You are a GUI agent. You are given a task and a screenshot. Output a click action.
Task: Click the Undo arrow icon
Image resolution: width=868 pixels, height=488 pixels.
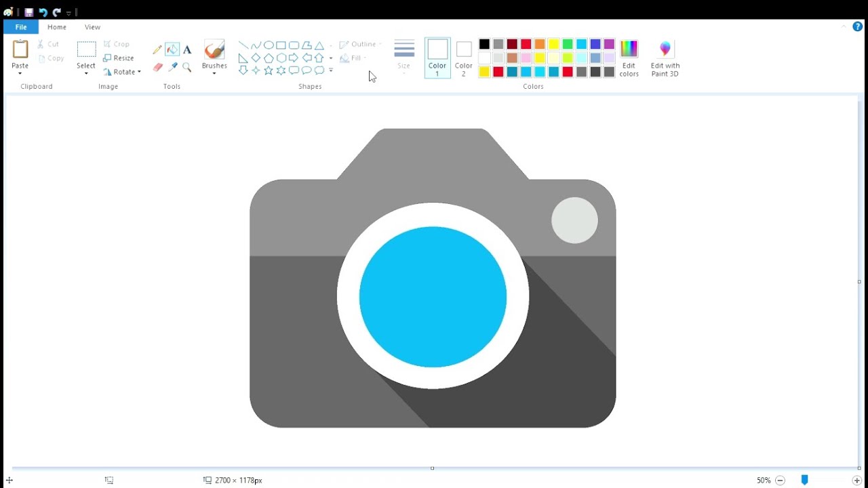(43, 12)
